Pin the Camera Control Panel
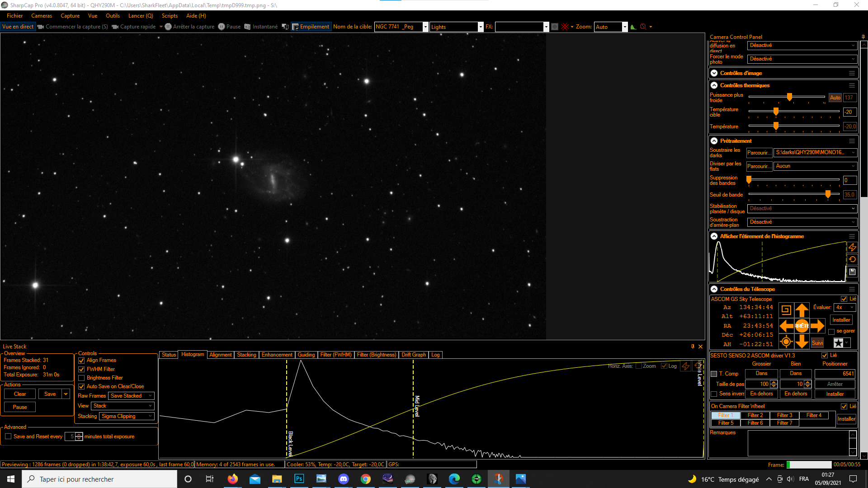 click(x=863, y=37)
